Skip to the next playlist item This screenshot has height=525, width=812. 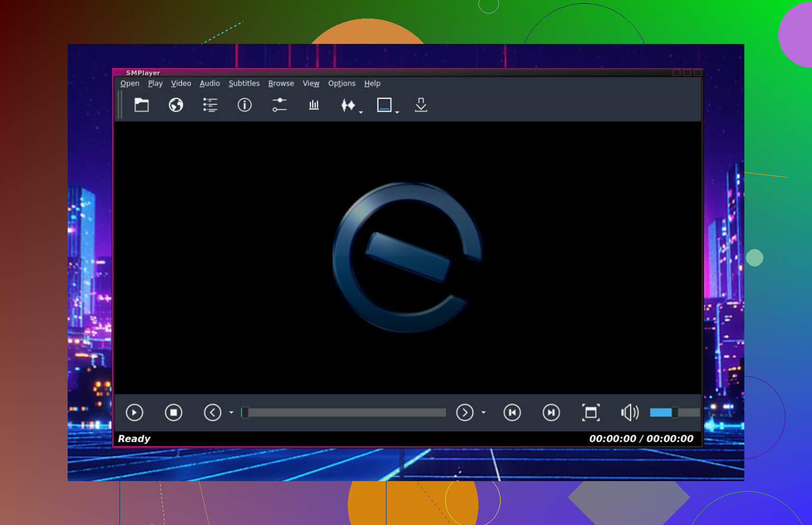(x=551, y=412)
